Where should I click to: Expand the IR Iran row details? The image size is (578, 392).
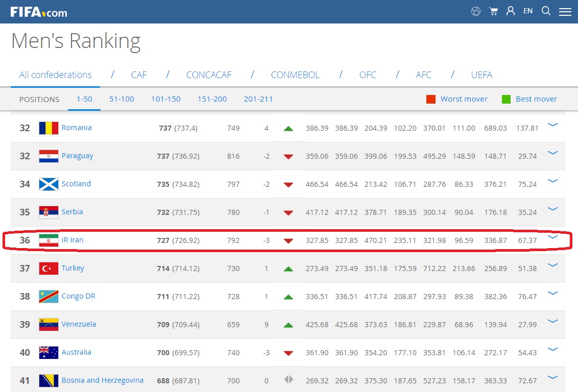[552, 237]
